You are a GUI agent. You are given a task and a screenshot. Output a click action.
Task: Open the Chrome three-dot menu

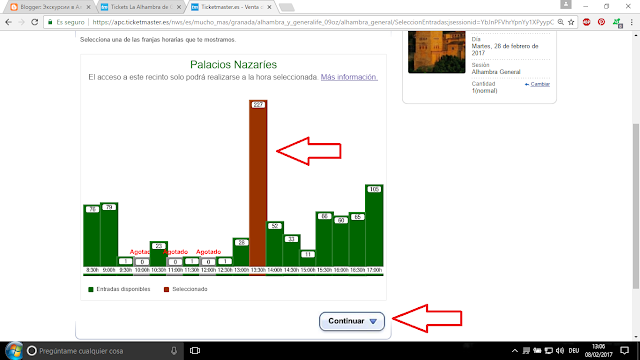click(x=631, y=22)
